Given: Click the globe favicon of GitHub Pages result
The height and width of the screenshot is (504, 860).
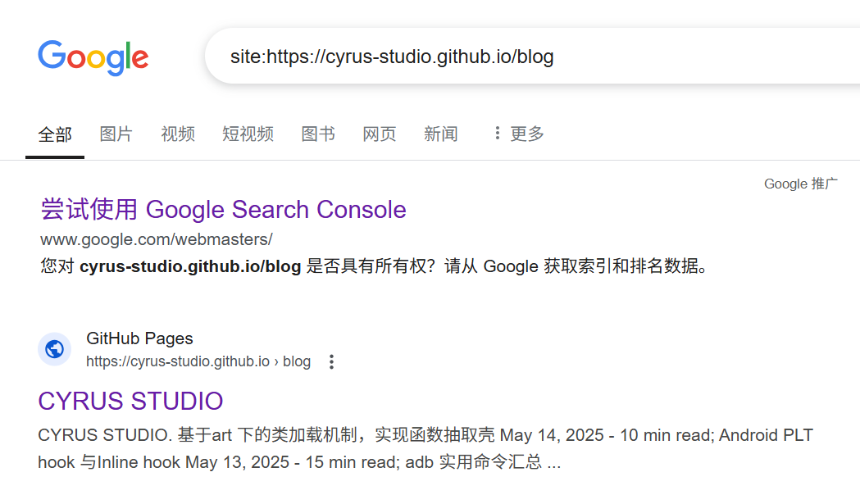Looking at the screenshot, I should pyautogui.click(x=54, y=349).
